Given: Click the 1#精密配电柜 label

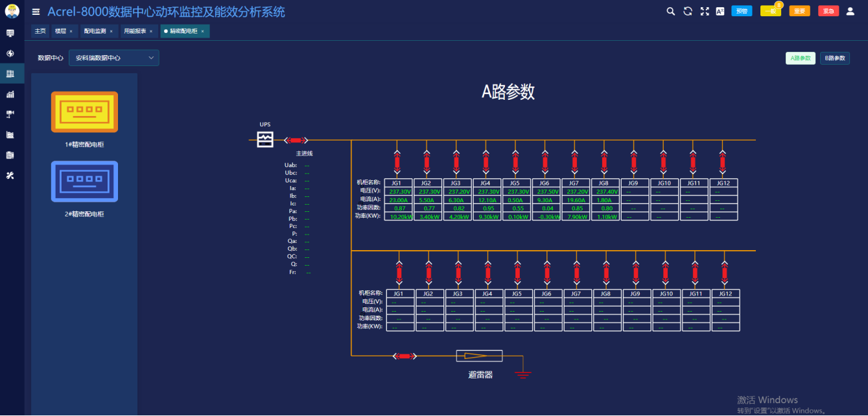Looking at the screenshot, I should click(x=84, y=144).
